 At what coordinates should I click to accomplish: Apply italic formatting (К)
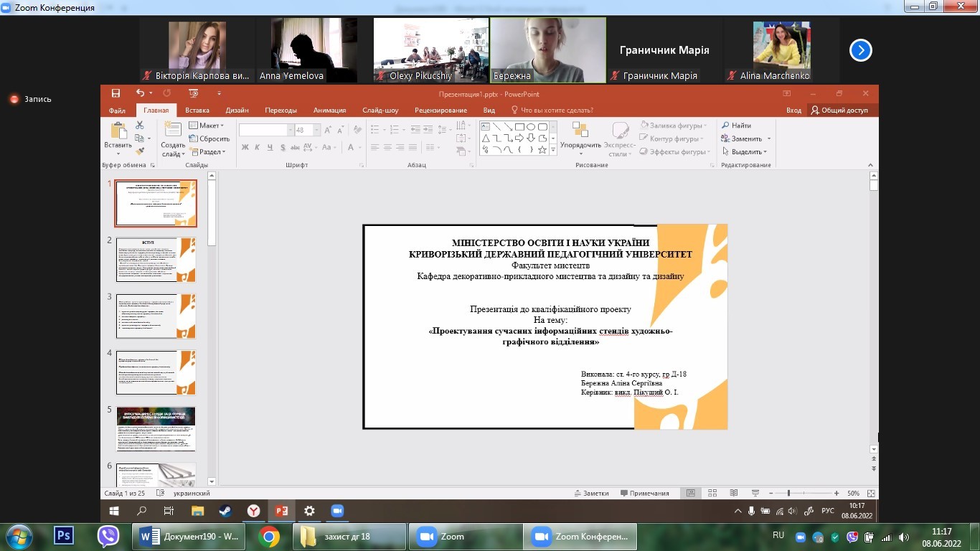point(258,147)
